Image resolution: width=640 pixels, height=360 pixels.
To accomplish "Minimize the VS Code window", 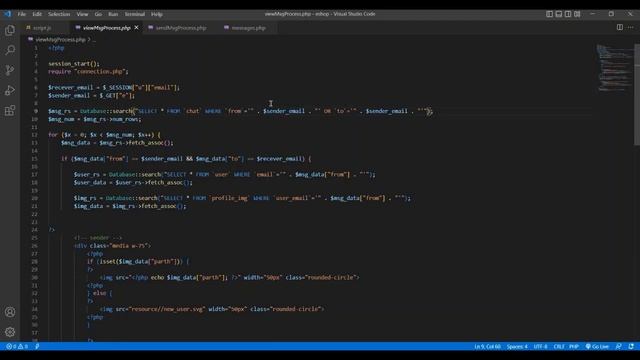I will [593, 14].
